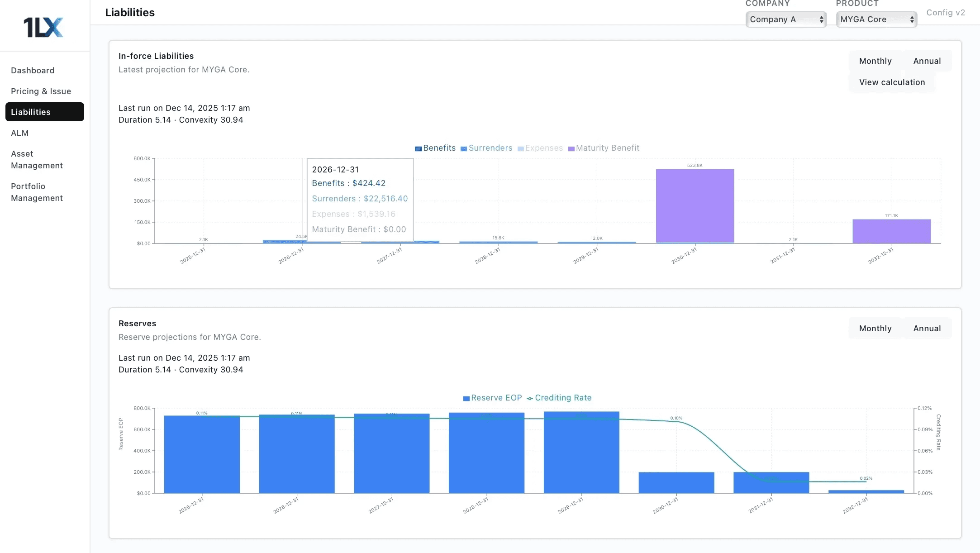Select the ALM sidebar item
The height and width of the screenshot is (553, 980).
20,133
